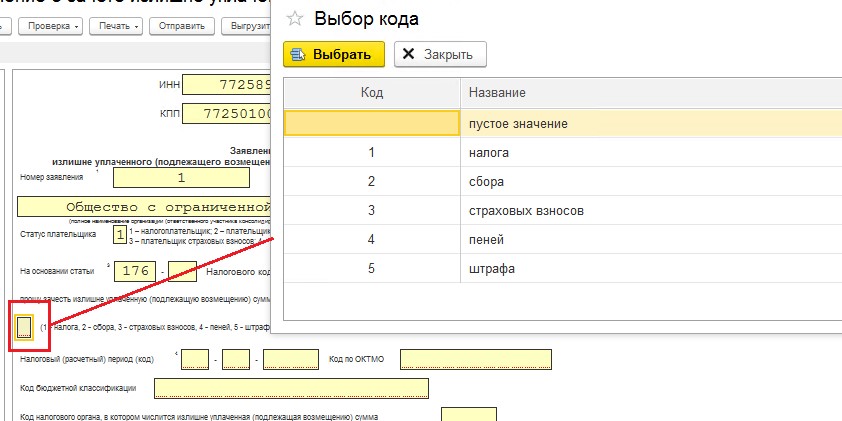The image size is (842, 421).
Task: Click the Код по ОКТМО field
Action: 476,359
